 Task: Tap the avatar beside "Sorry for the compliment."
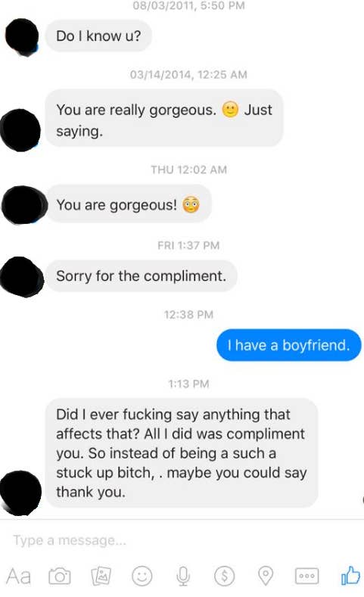(22, 277)
